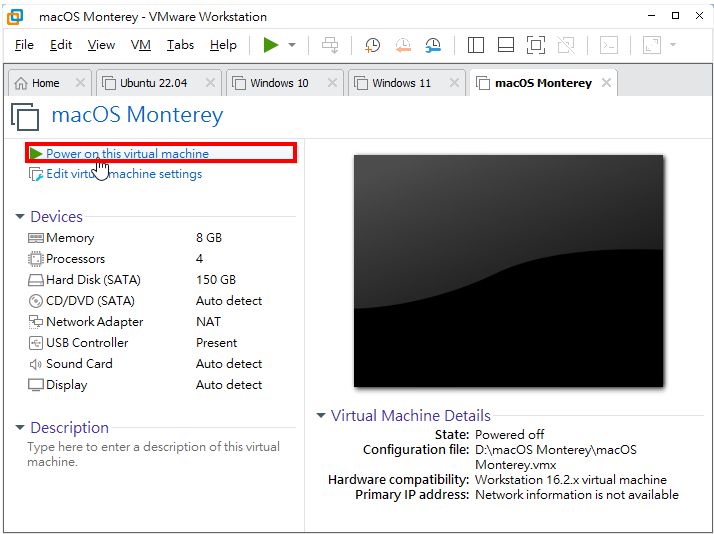Click the description text field

(x=153, y=454)
